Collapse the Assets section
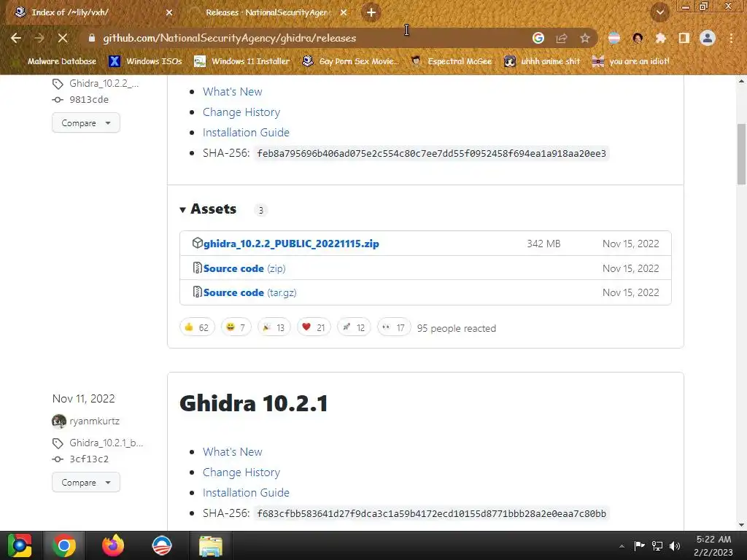 208,209
